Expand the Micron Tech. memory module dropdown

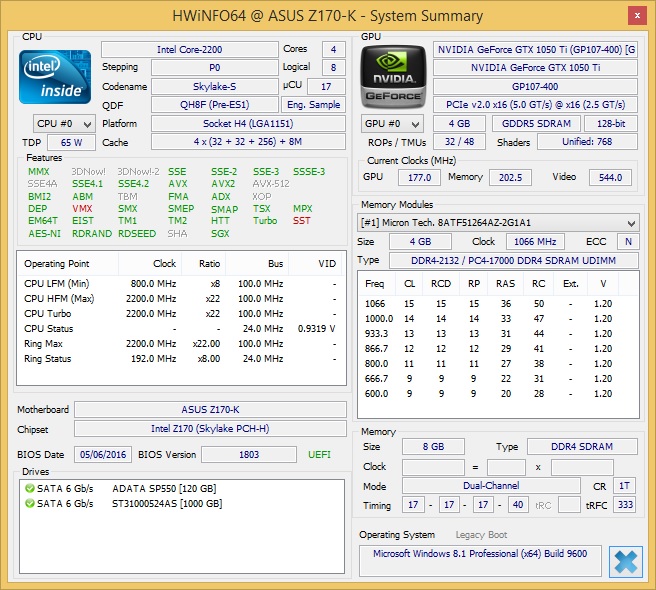coord(498,223)
